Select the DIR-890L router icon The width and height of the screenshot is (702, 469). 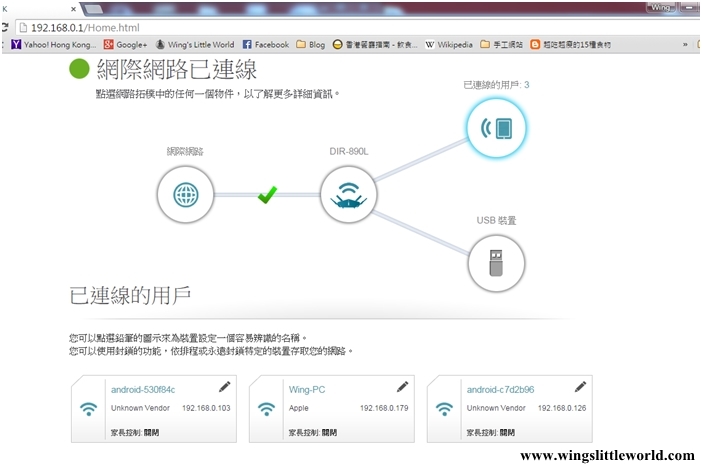[348, 194]
